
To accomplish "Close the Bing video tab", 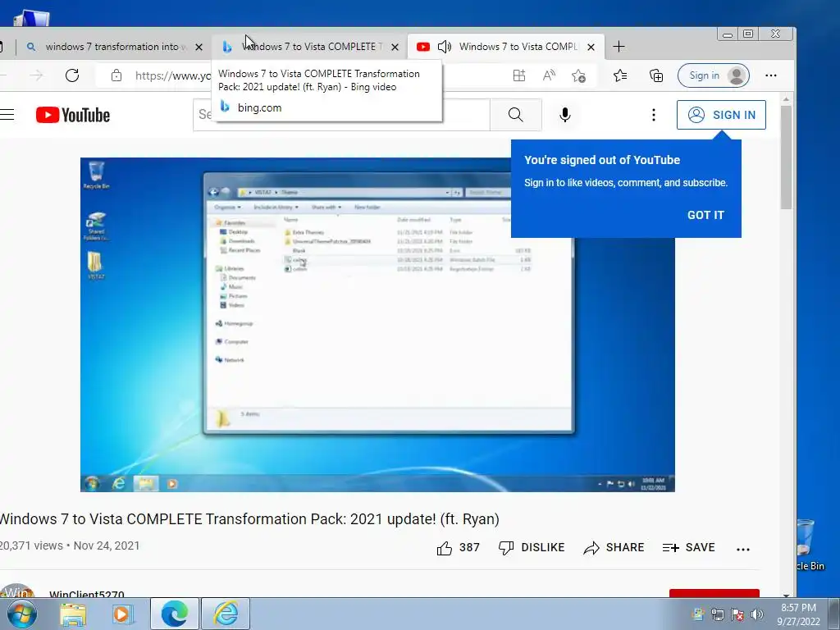I will tap(395, 47).
